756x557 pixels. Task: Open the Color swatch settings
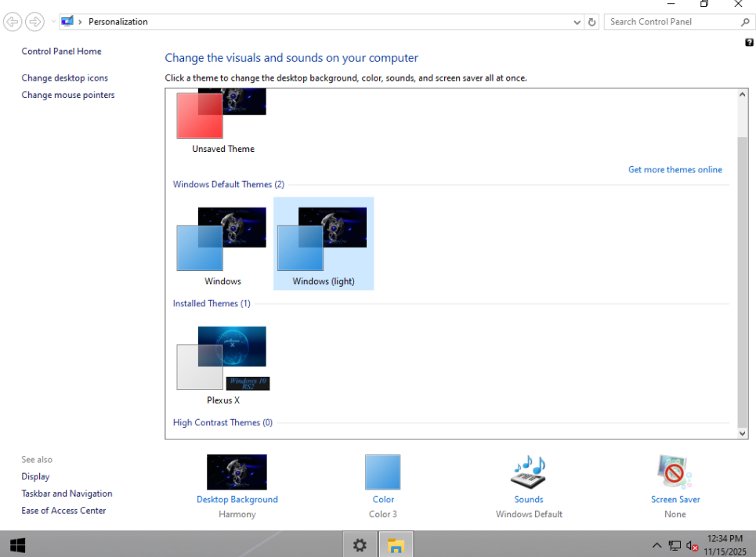point(383,472)
